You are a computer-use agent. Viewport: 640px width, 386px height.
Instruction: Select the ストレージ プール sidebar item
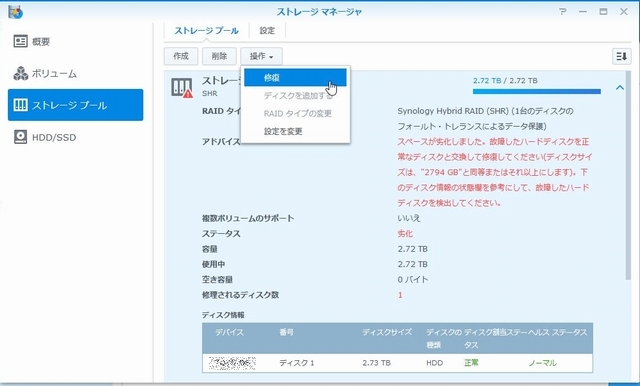76,105
